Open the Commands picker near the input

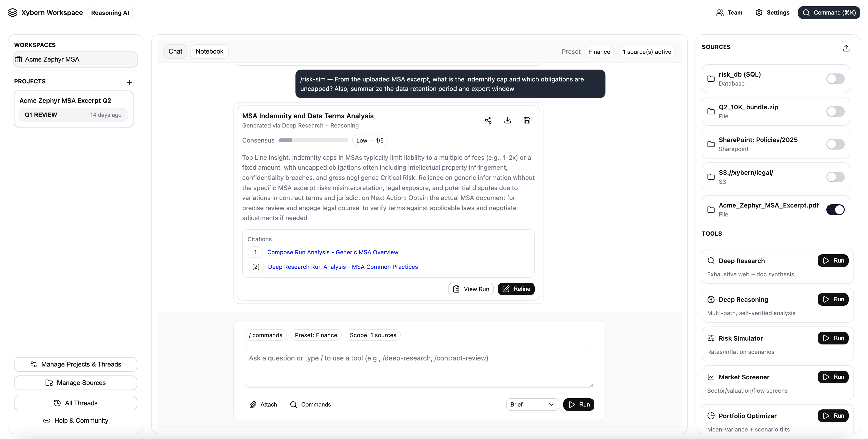310,404
